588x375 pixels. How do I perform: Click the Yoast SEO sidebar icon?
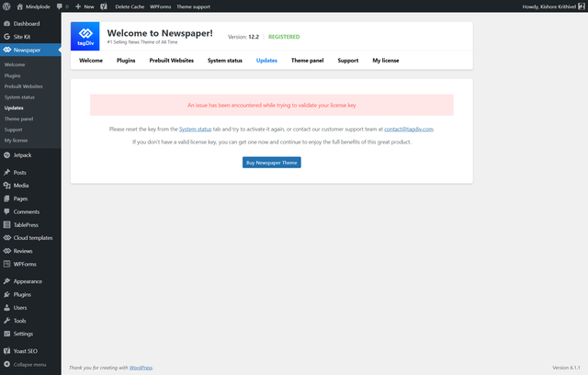click(x=6, y=351)
